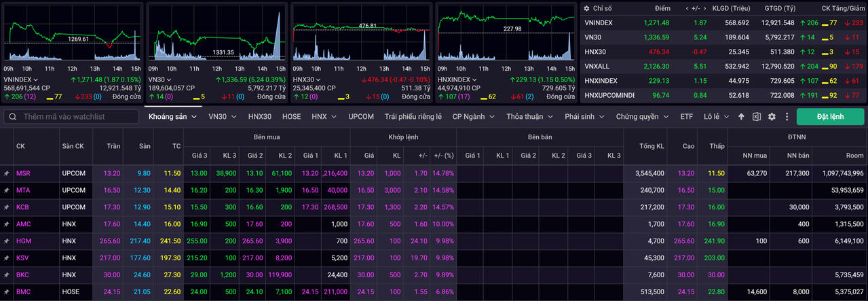Open the KSV stock symbol
The image size is (868, 301).
click(x=23, y=258)
